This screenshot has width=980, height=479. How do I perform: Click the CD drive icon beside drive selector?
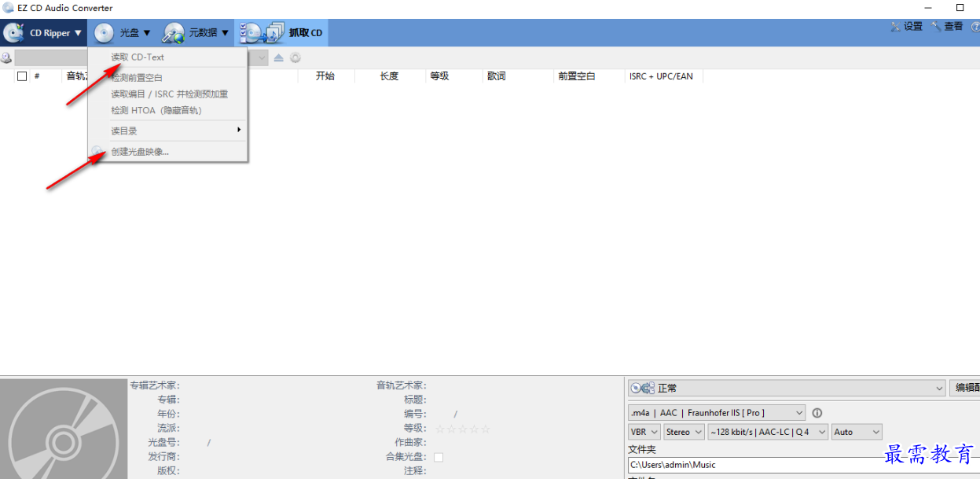[x=6, y=57]
